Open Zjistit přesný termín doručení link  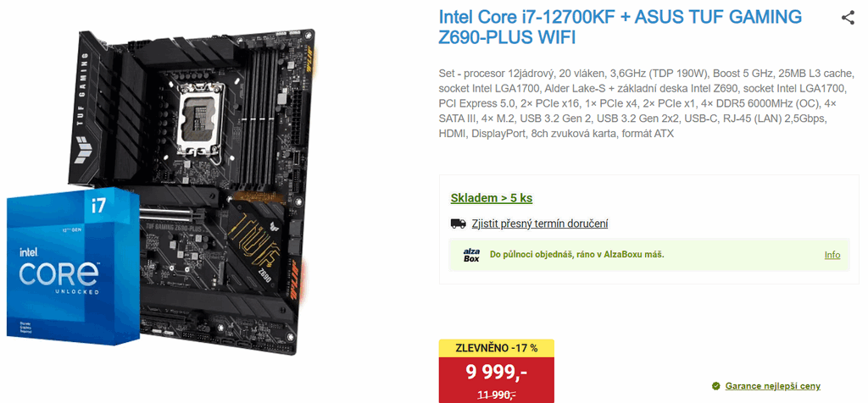click(540, 224)
